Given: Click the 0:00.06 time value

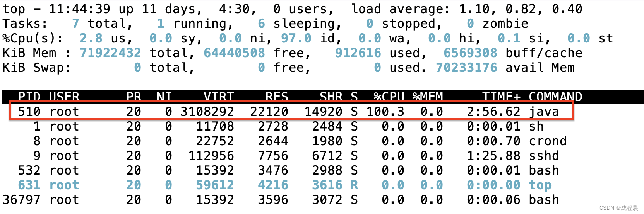Looking at the screenshot, I should click(493, 200).
